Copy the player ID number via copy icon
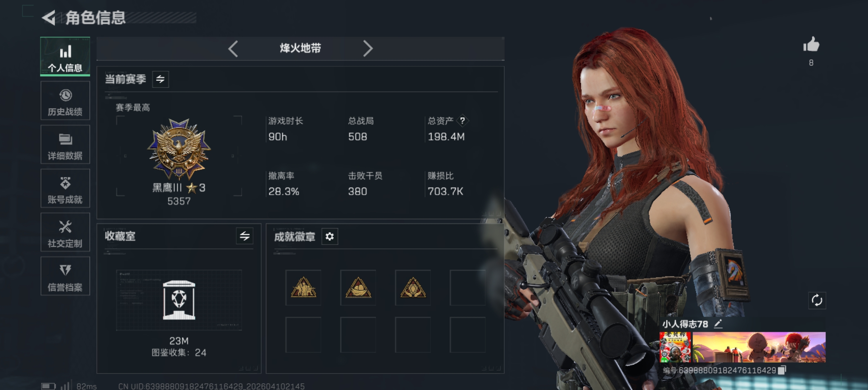 pyautogui.click(x=782, y=370)
